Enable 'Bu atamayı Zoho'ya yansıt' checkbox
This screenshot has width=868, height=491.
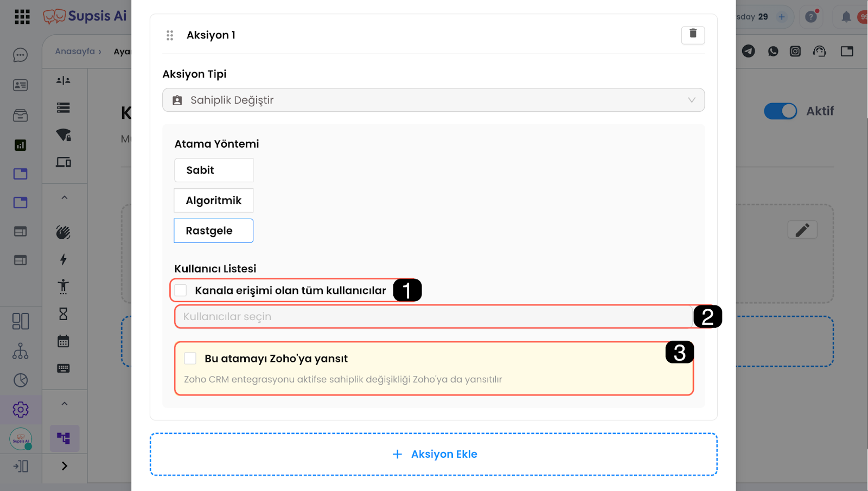pos(190,358)
